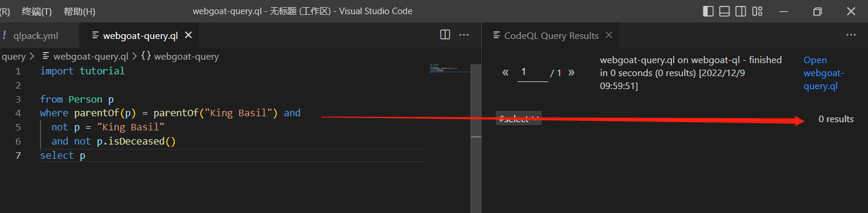This screenshot has width=868, height=213.
Task: Open results panel More Actions ellipsis
Action: [x=851, y=35]
